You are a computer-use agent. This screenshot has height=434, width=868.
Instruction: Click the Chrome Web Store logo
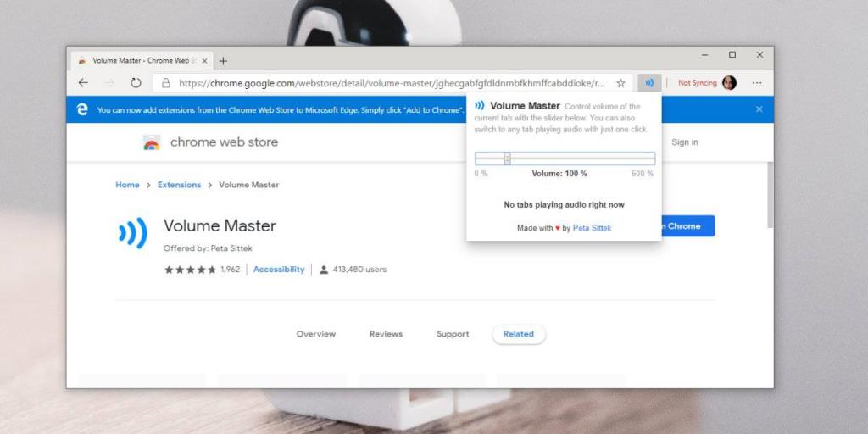tap(151, 142)
